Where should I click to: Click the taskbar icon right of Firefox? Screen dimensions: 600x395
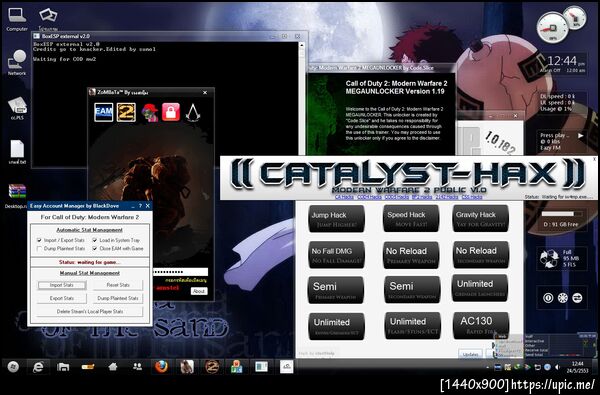[x=187, y=367]
